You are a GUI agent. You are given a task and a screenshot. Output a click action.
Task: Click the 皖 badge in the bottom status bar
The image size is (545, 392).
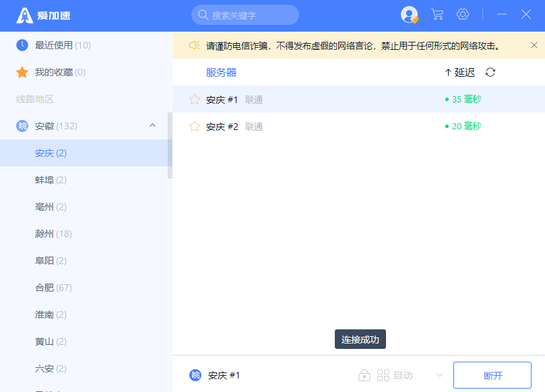(x=195, y=375)
